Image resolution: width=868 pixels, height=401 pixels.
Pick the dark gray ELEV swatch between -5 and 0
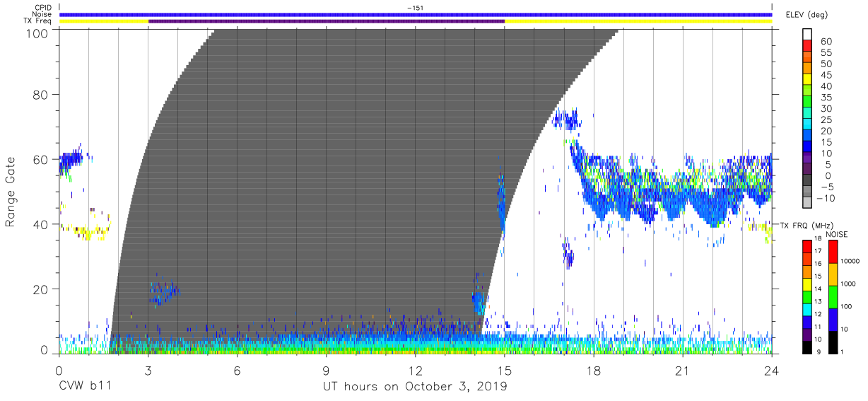point(809,181)
